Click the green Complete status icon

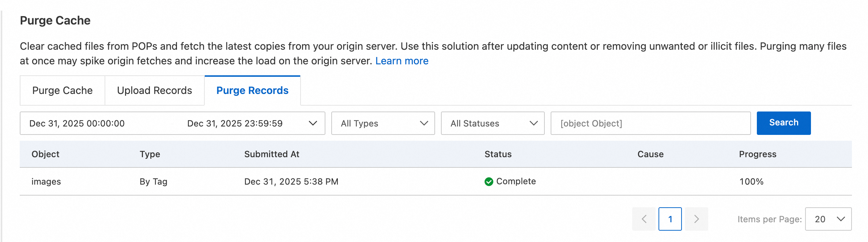[x=488, y=182]
